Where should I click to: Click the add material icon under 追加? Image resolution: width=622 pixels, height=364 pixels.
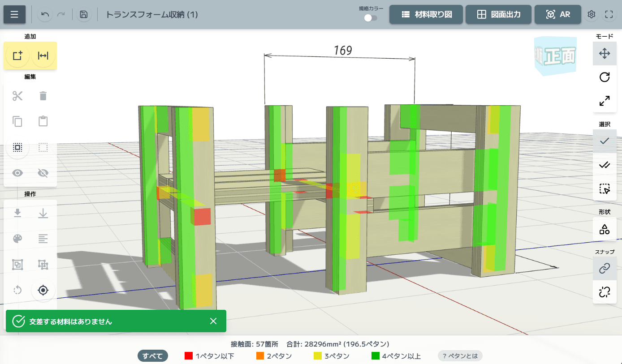pos(17,56)
